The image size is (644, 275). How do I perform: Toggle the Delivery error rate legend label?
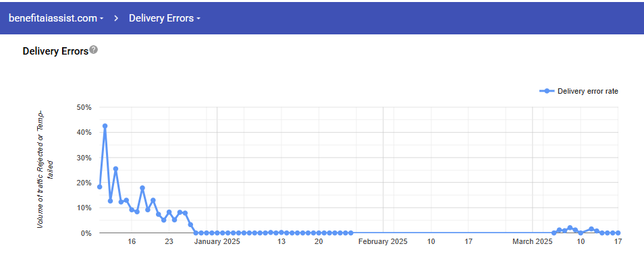[587, 91]
